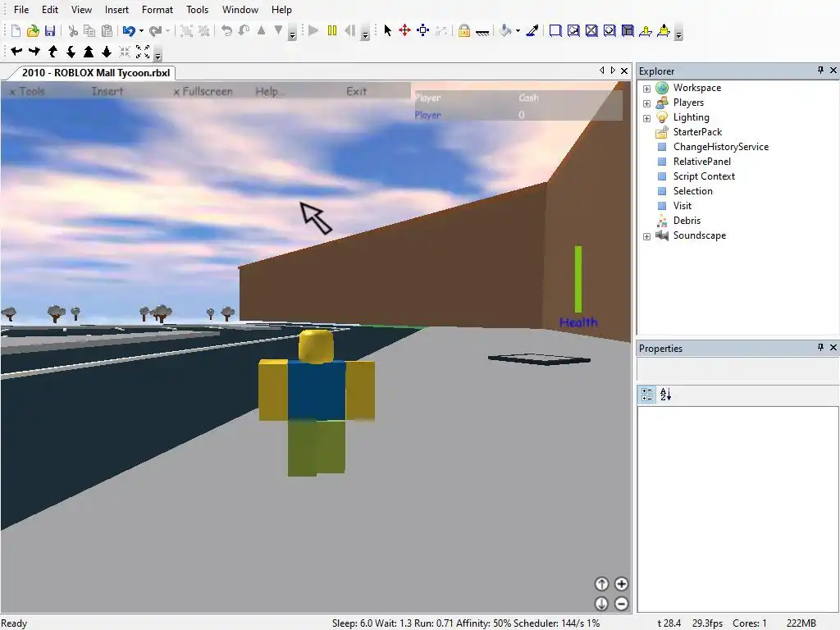The width and height of the screenshot is (840, 630).
Task: Click the studs surface icon
Action: click(x=609, y=30)
